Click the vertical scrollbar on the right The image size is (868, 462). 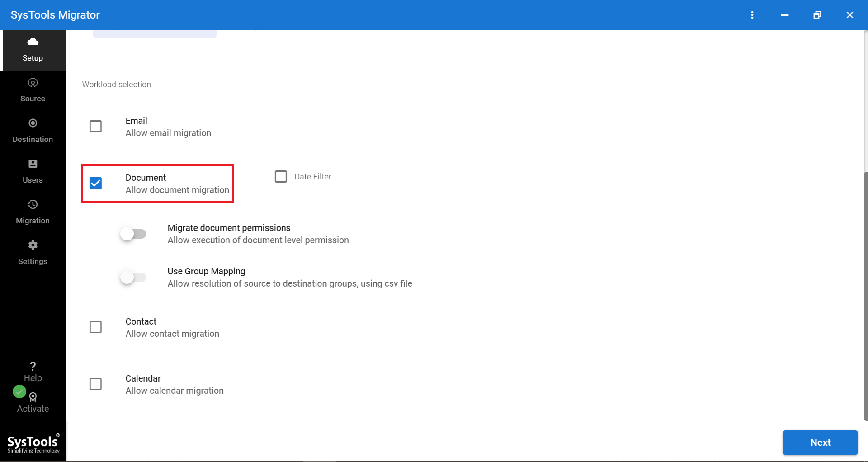click(x=865, y=294)
